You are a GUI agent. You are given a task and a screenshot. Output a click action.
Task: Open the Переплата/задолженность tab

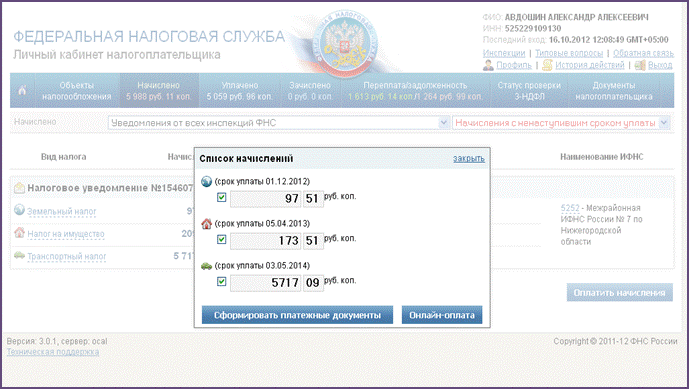click(x=415, y=91)
